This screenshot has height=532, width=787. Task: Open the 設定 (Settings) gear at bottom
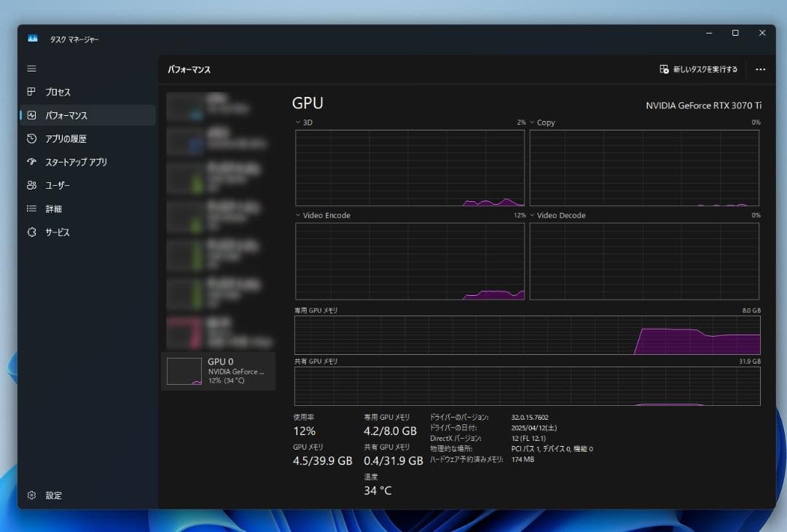[31, 495]
